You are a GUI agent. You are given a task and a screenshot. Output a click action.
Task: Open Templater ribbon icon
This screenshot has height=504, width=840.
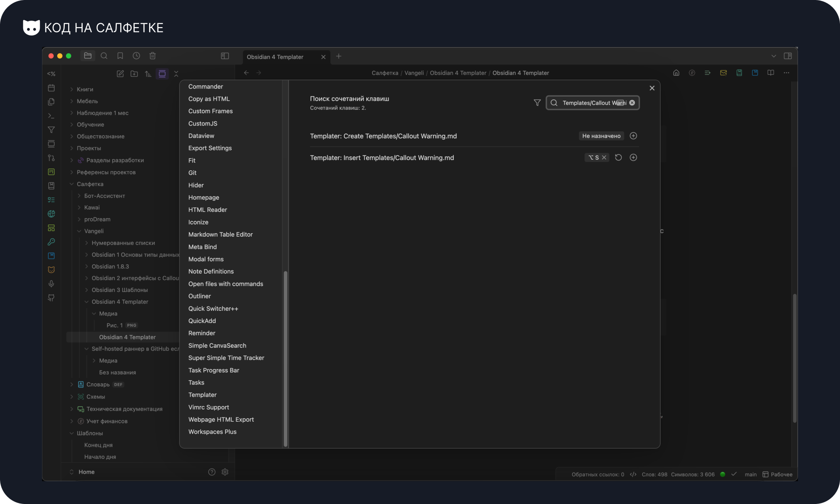51,74
